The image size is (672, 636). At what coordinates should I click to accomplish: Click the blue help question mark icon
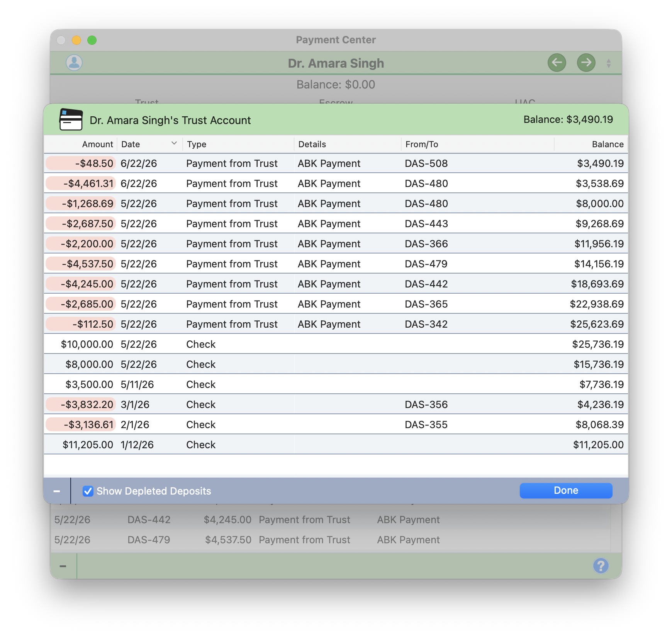point(601,566)
